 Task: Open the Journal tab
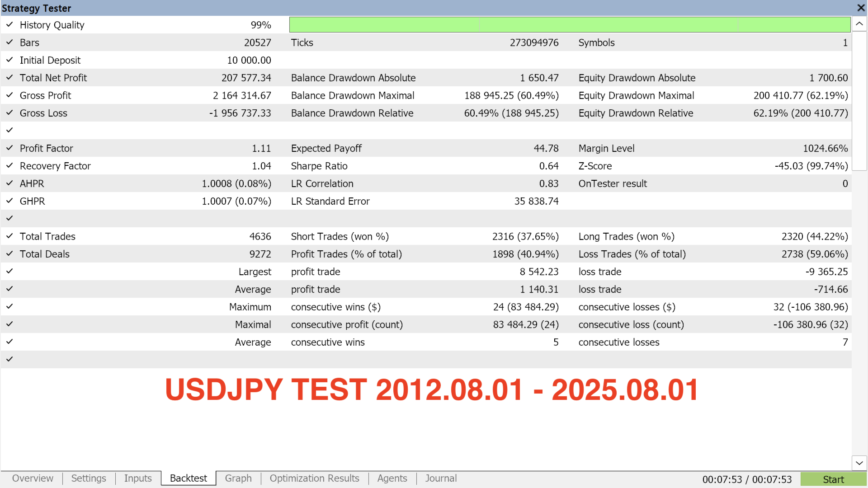coord(441,479)
